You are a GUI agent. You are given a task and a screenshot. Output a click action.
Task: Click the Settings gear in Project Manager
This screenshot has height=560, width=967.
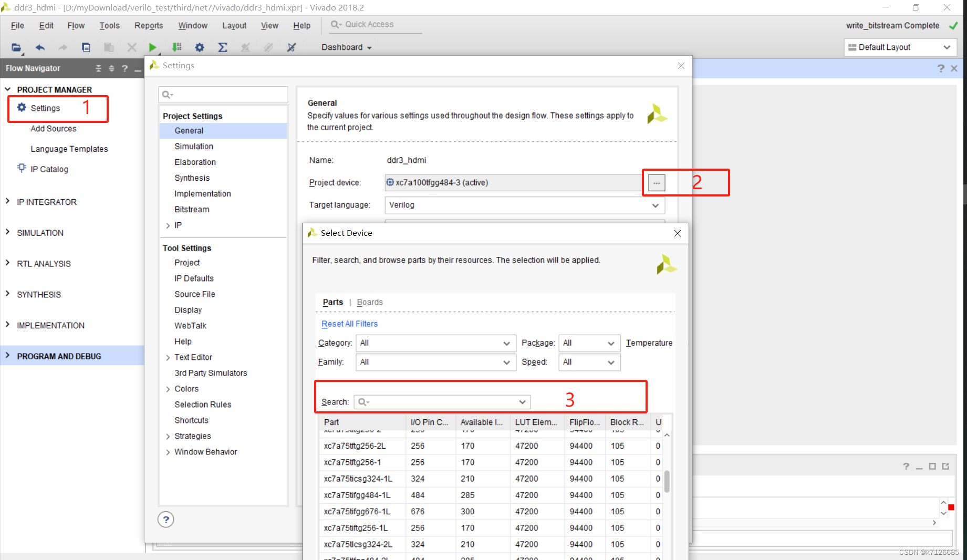[22, 107]
